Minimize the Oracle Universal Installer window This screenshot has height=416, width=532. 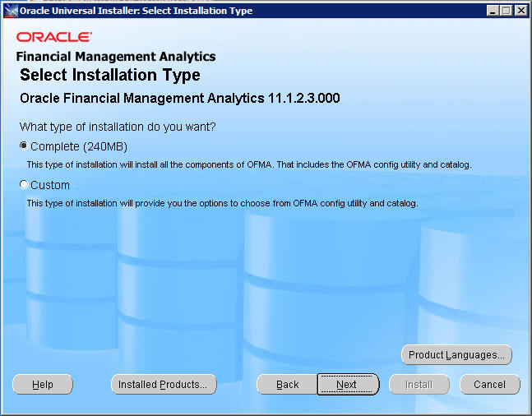point(493,11)
